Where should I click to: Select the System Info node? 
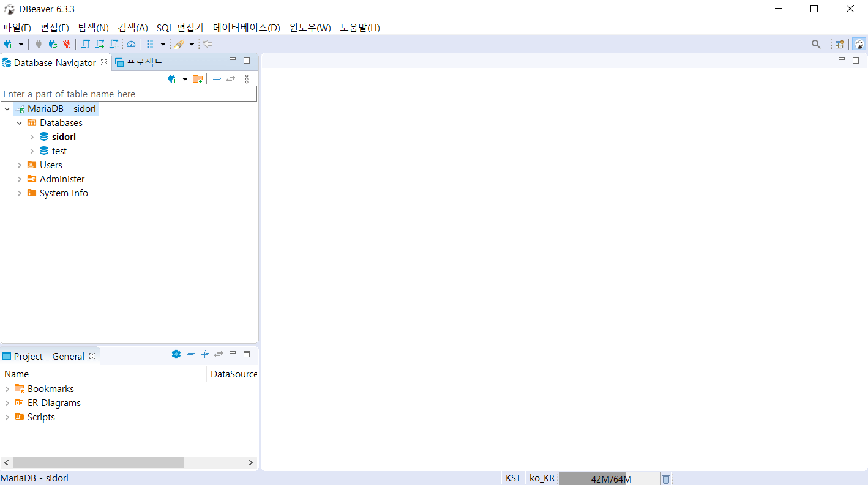pyautogui.click(x=64, y=193)
